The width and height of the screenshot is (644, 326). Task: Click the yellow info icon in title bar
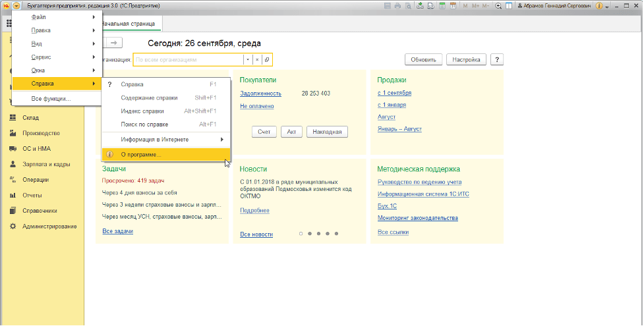(x=599, y=5)
